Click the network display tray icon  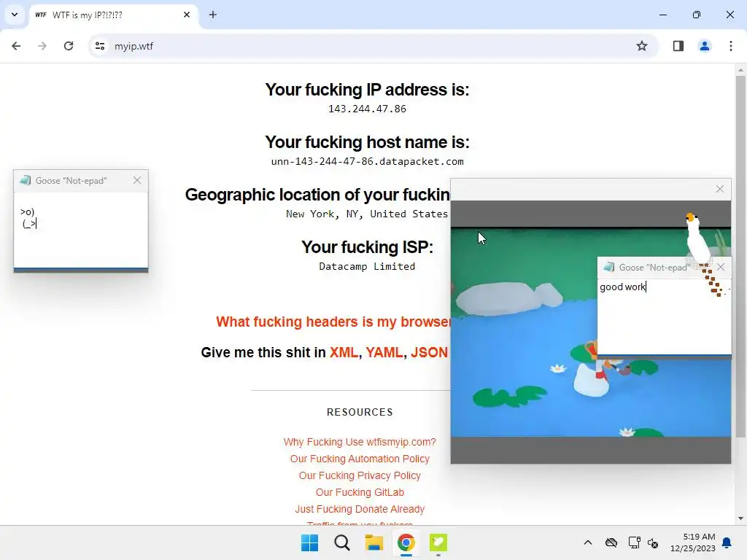634,542
